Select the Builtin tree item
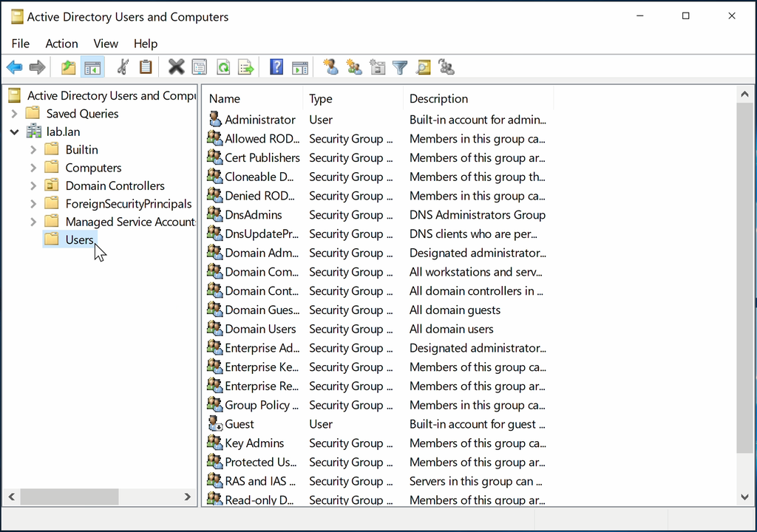757x532 pixels. pos(81,150)
